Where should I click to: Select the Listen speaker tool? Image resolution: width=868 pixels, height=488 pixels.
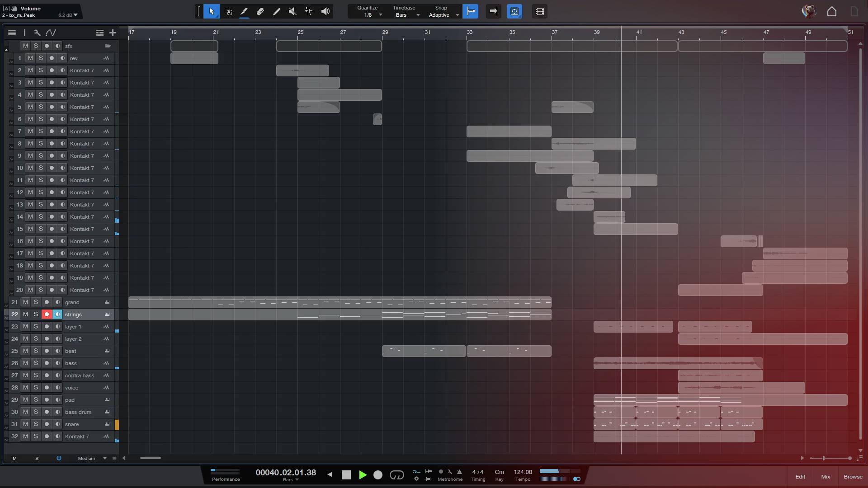325,11
